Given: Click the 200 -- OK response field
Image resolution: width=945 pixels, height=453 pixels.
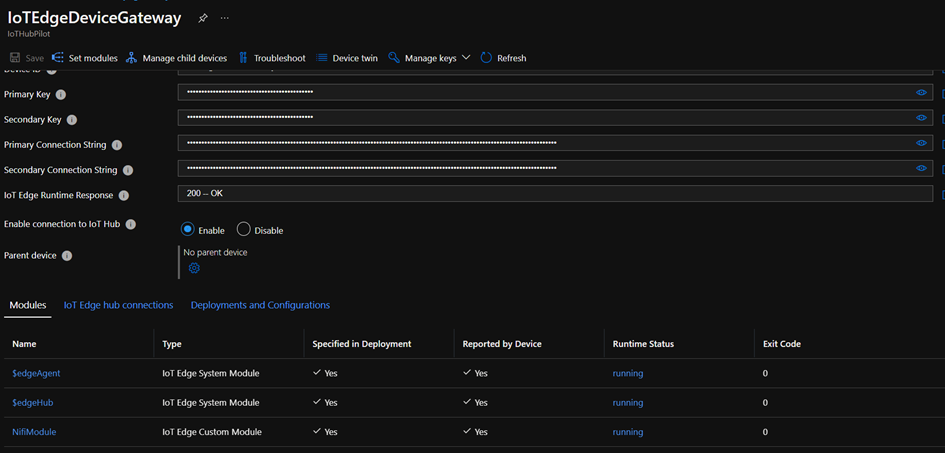Looking at the screenshot, I should (556, 193).
